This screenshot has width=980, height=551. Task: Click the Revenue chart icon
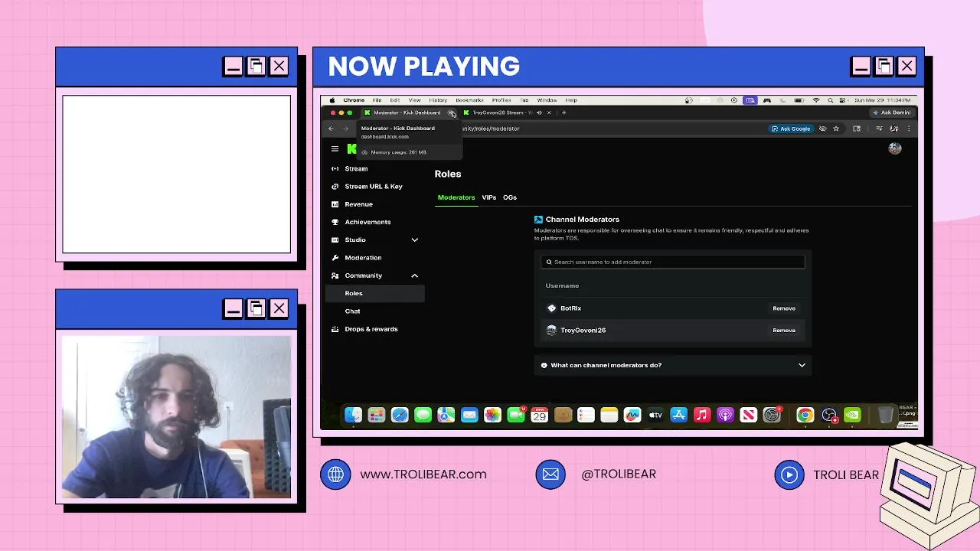coord(335,204)
